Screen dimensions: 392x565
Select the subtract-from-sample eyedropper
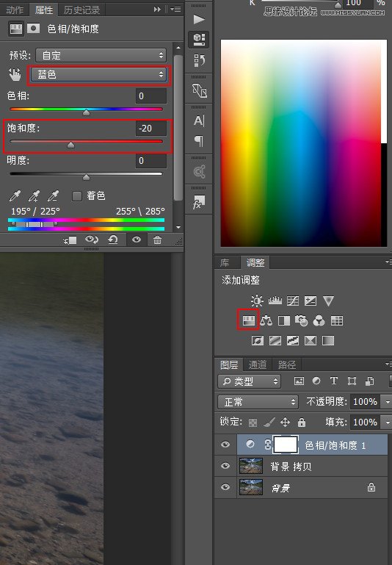pos(53,196)
